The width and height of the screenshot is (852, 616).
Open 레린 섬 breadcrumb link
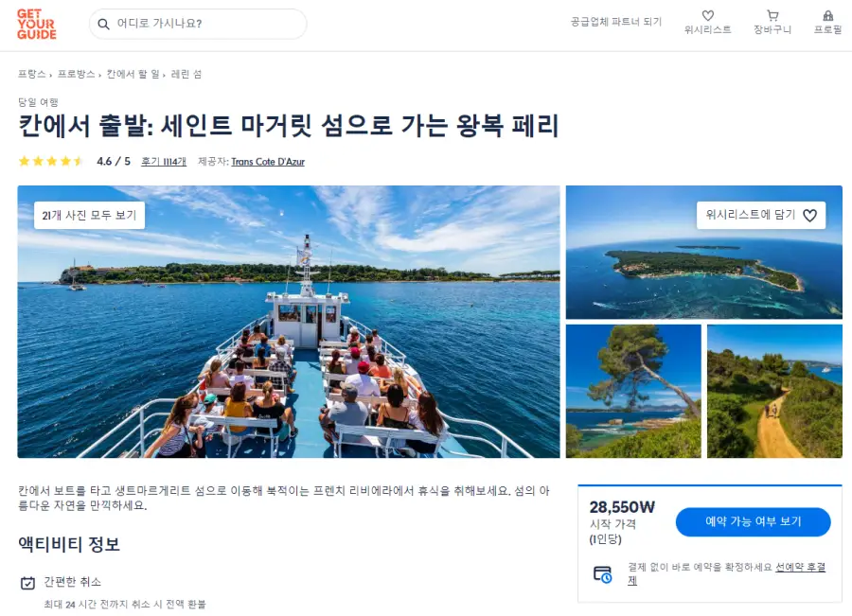click(x=186, y=74)
